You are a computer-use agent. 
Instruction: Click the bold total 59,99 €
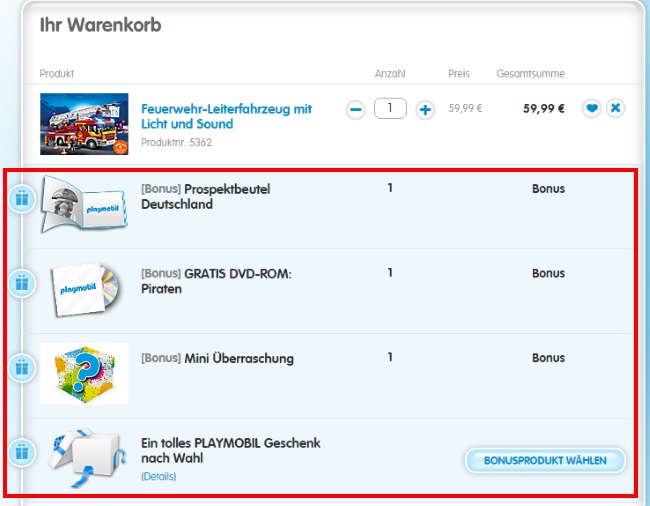click(x=543, y=109)
